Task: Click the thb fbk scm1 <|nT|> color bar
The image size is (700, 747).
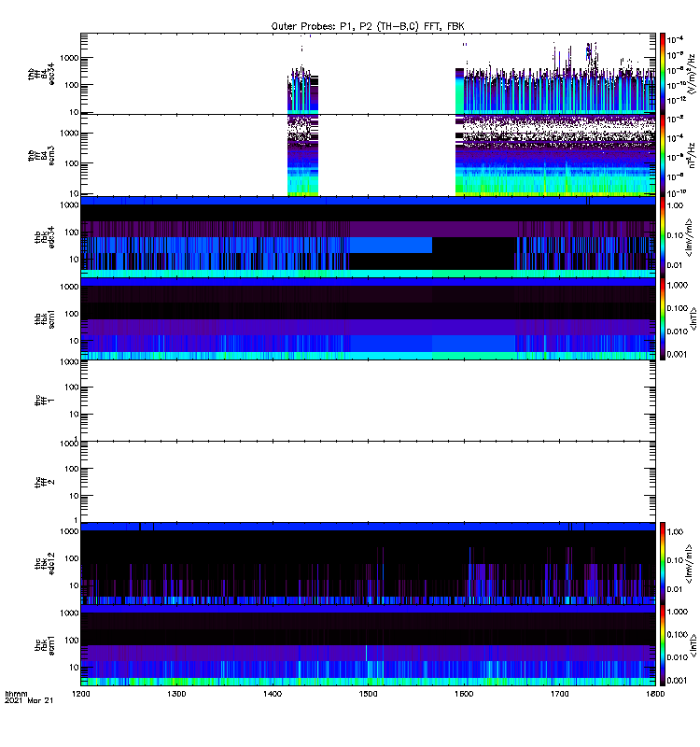Action: tap(663, 318)
